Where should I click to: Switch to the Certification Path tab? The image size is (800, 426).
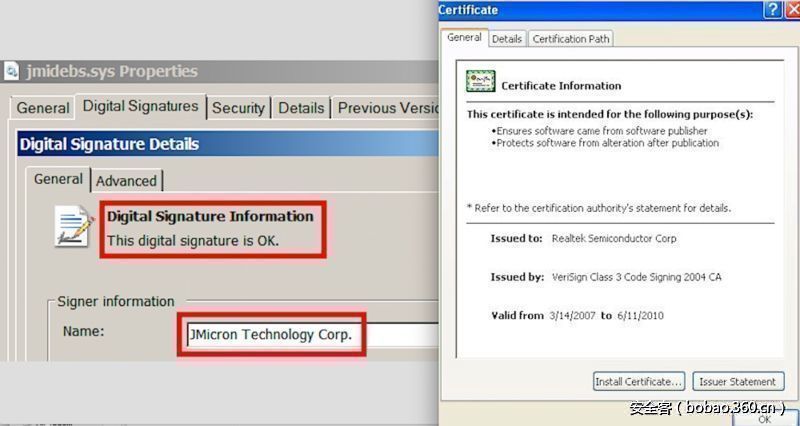(x=571, y=39)
